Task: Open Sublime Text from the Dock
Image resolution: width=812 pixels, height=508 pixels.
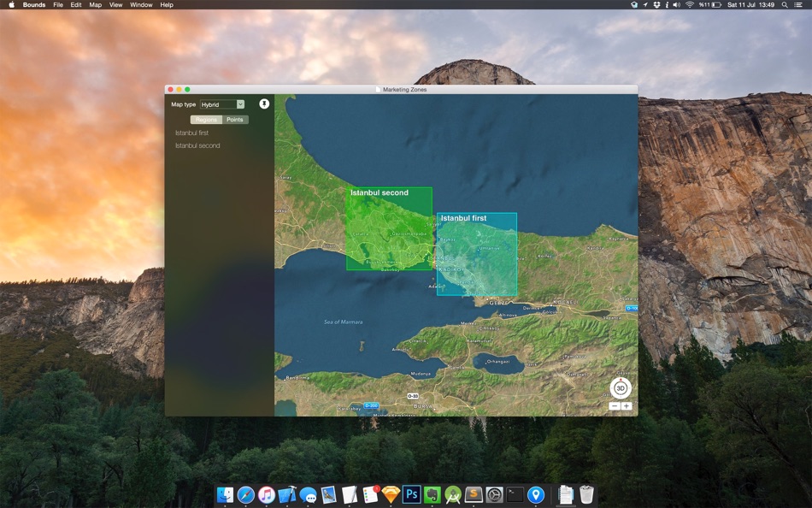Action: [474, 494]
